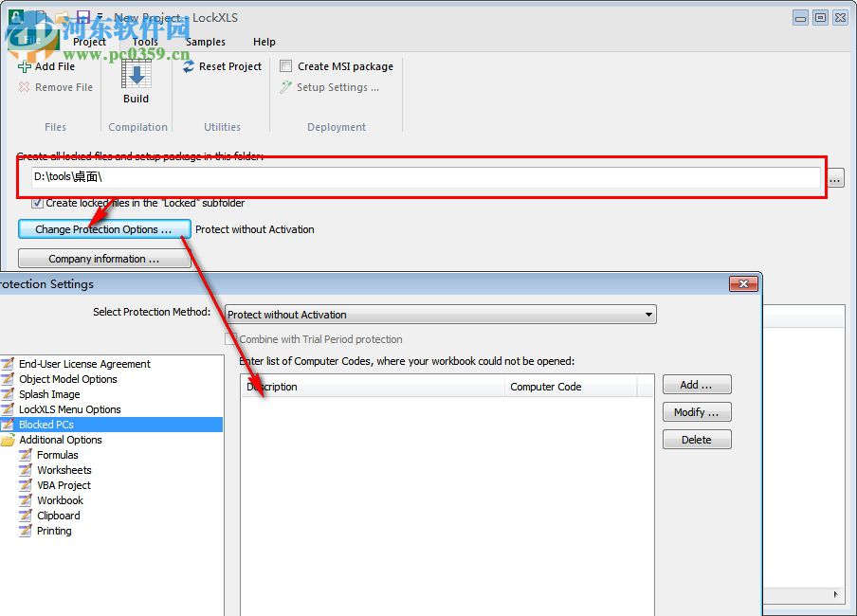Enable Create MSI package checkbox
This screenshot has height=616, width=857.
click(x=286, y=66)
